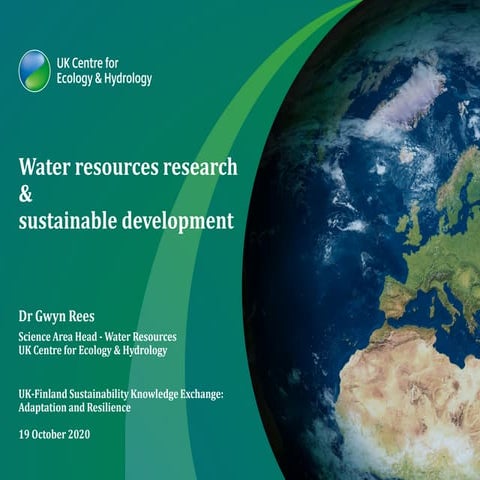Image resolution: width=480 pixels, height=480 pixels.
Task: Click the date '19 October 2020'
Action: click(54, 435)
